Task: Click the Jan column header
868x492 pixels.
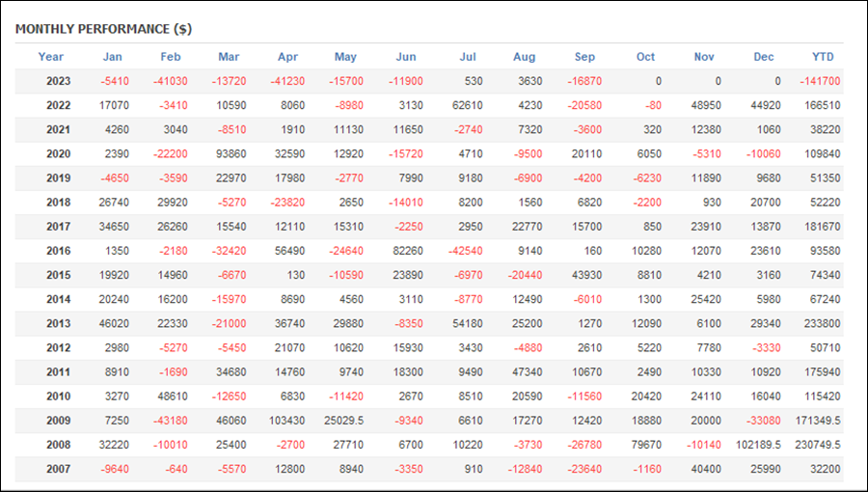Action: point(113,57)
